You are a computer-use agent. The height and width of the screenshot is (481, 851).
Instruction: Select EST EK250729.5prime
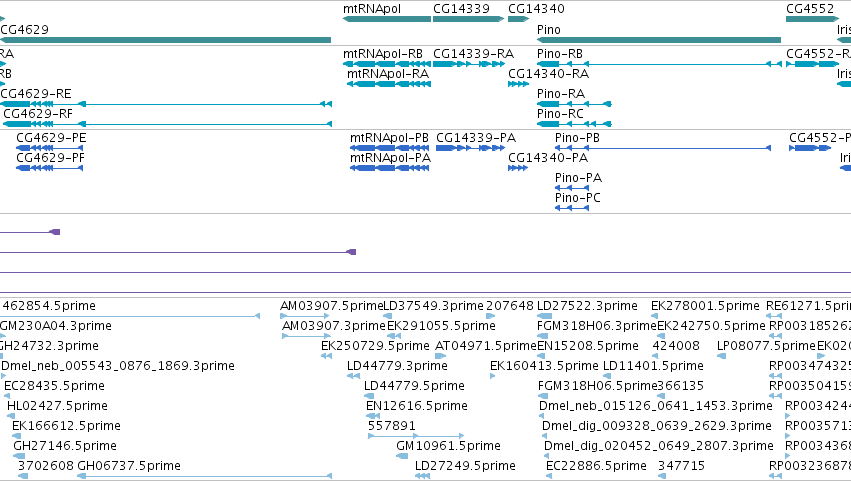pos(375,346)
